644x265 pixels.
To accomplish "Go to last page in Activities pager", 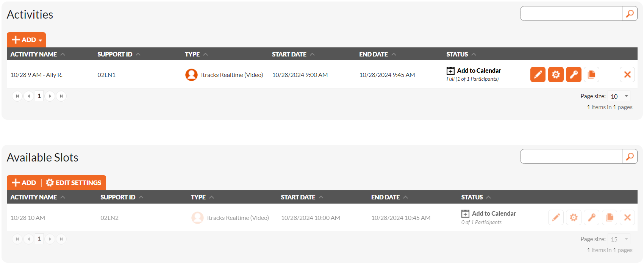I will 61,96.
